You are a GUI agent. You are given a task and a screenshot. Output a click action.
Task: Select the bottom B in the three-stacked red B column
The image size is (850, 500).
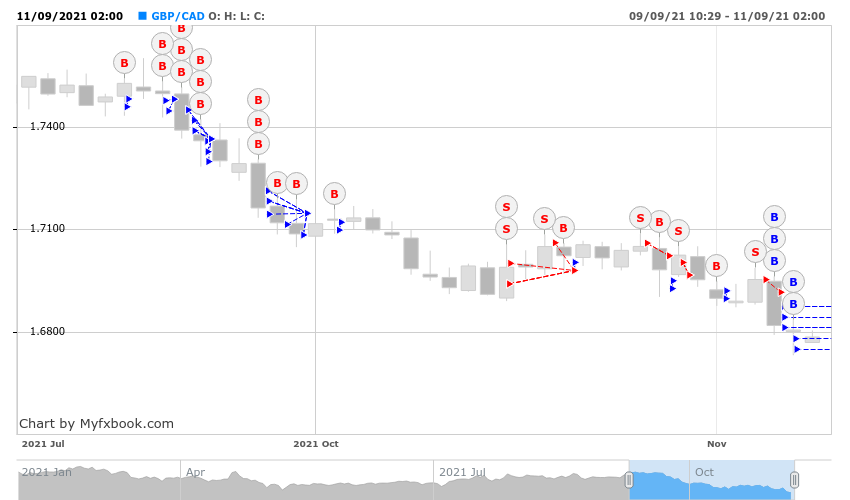(258, 144)
